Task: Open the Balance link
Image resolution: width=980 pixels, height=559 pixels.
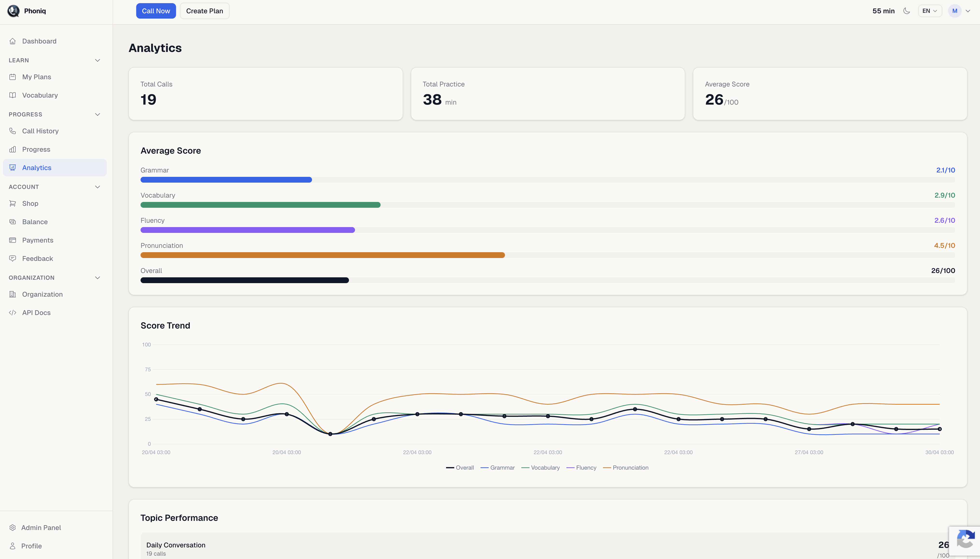Action: (x=55, y=222)
